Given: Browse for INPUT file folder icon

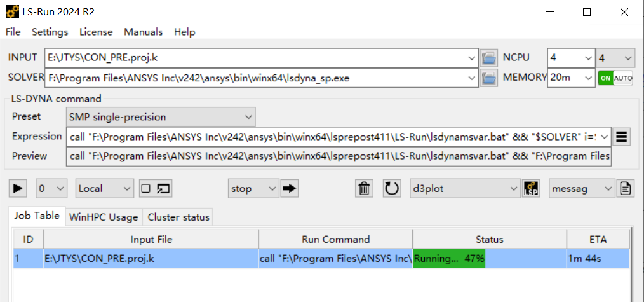Looking at the screenshot, I should [489, 58].
